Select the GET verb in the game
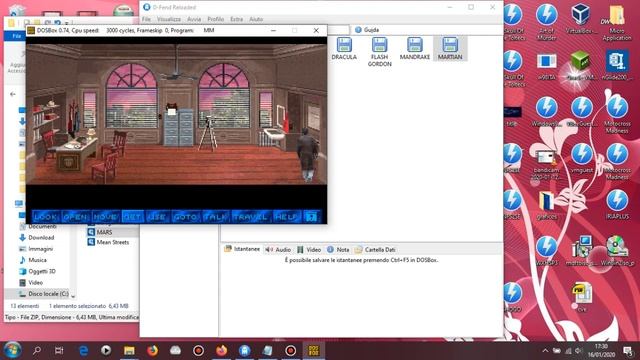The image size is (640, 360). [x=132, y=217]
